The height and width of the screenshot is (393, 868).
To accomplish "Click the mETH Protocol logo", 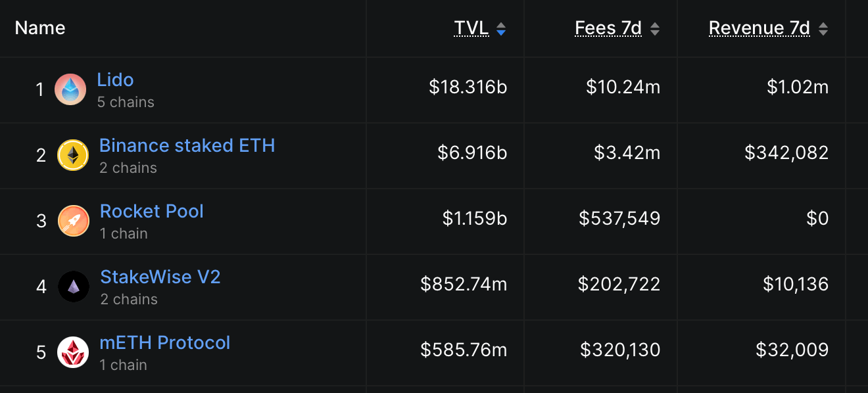I will pos(73,352).
